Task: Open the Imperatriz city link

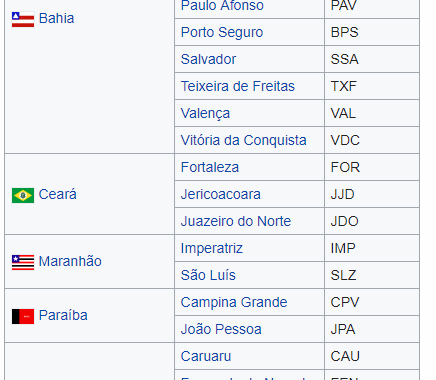Action: pos(212,248)
